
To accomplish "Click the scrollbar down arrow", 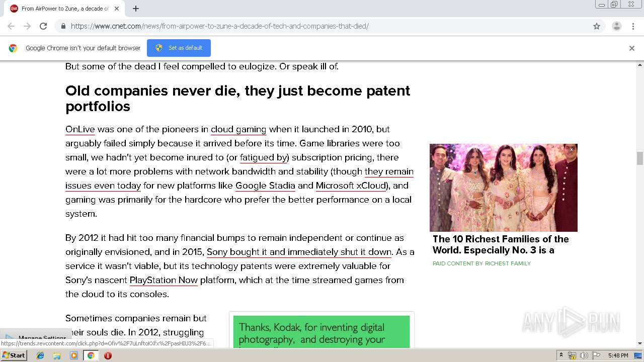I will tap(640, 343).
